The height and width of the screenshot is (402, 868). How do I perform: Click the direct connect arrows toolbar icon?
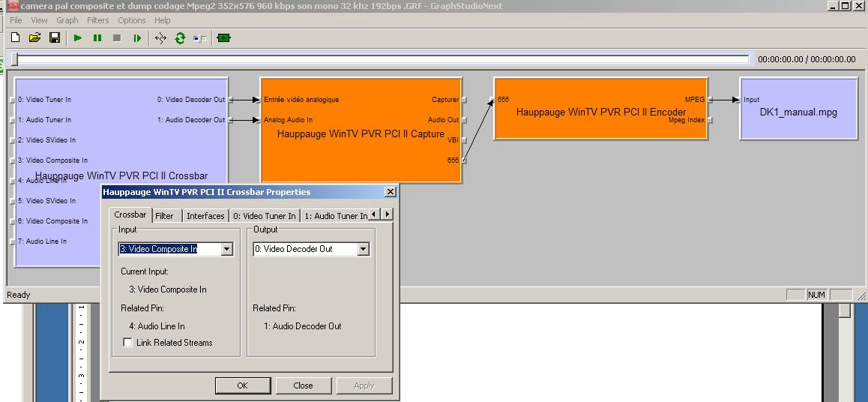pos(160,38)
